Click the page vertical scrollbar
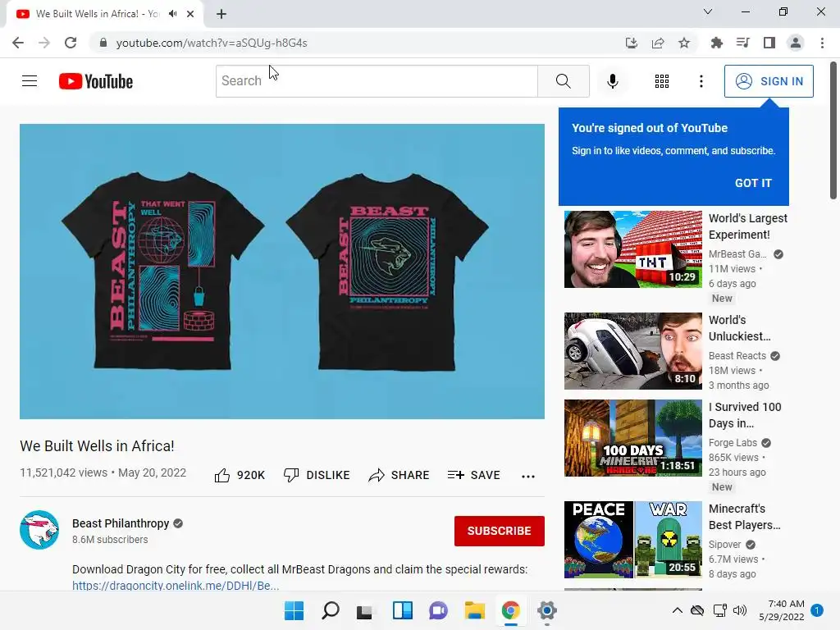The height and width of the screenshot is (630, 840). tap(833, 130)
